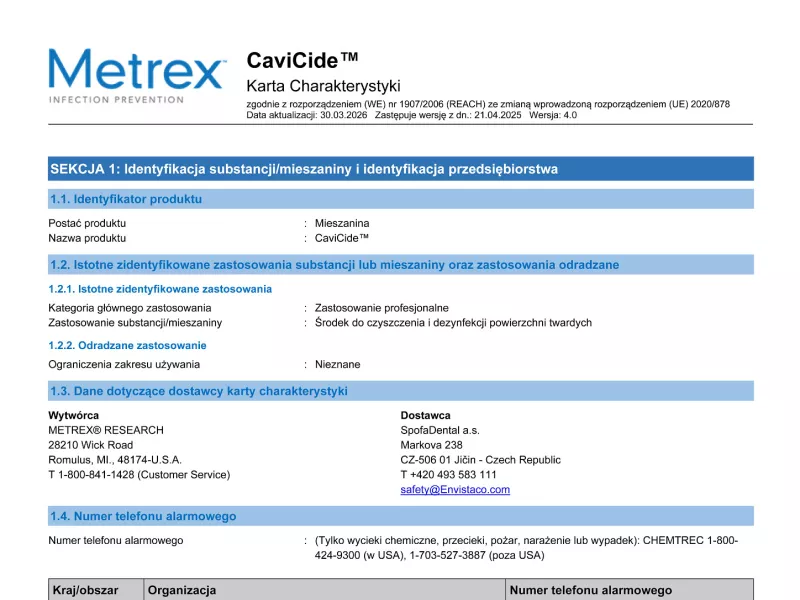Click 'Kategoria głównego zastosowania' label
Viewport: 800px width, 600px height.
[x=130, y=308]
